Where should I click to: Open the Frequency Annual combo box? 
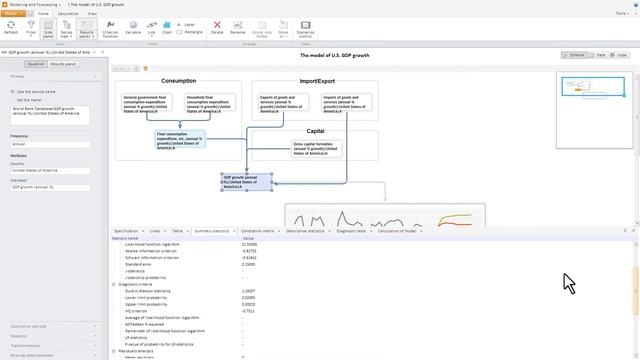pos(50,144)
